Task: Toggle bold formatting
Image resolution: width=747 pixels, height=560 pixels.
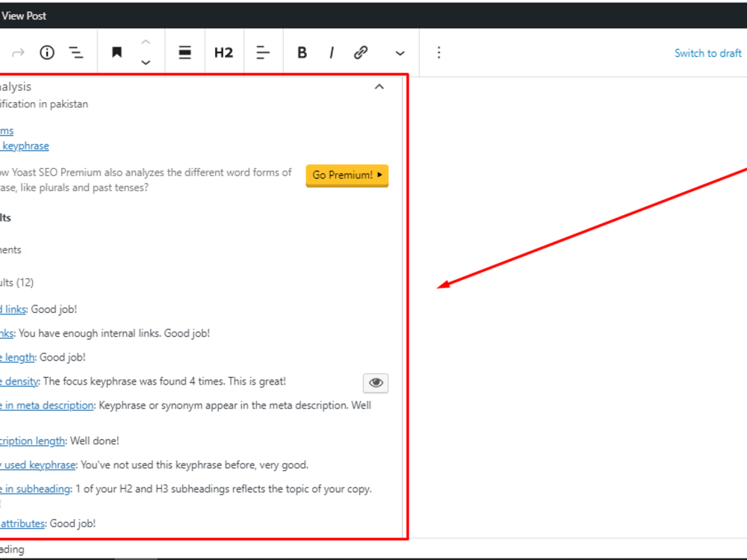Action: [302, 52]
